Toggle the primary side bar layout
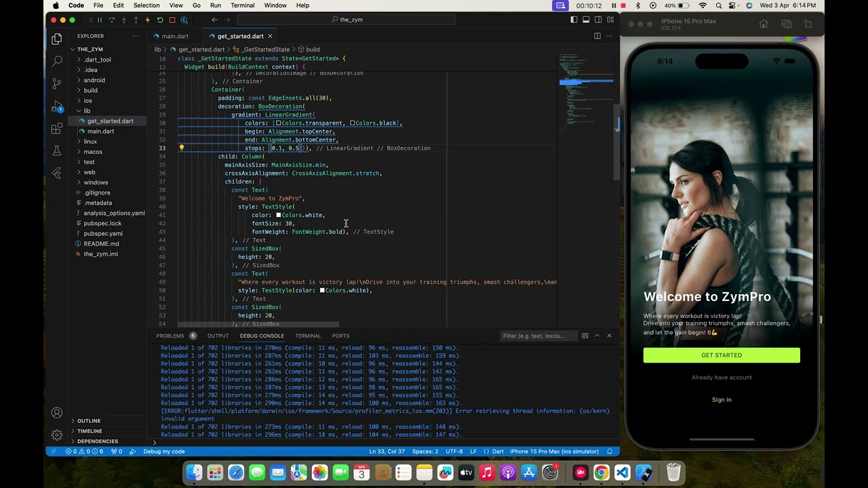 [574, 20]
